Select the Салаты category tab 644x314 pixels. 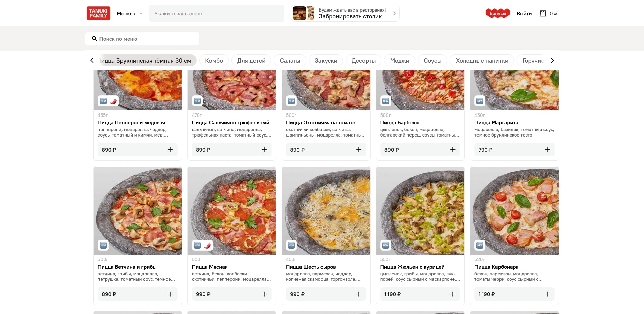pos(290,61)
